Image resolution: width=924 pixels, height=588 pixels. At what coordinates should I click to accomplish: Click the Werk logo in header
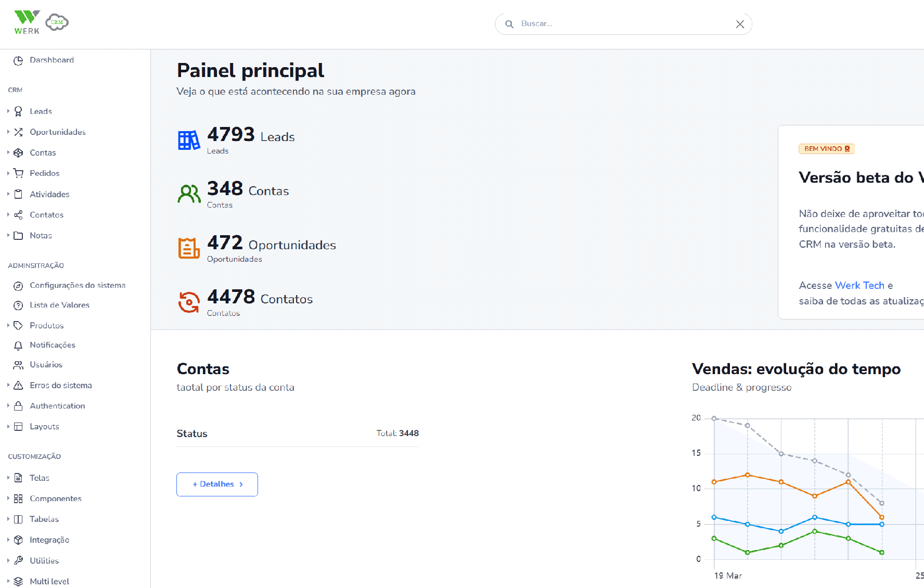27,22
